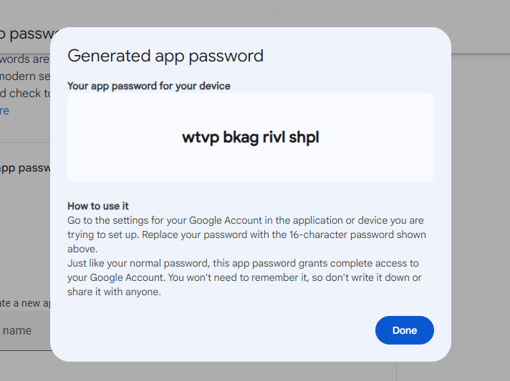Screen dimensions: 510x381
Task: Click the dimmed 'modern se' text behind dialog
Action: point(25,76)
